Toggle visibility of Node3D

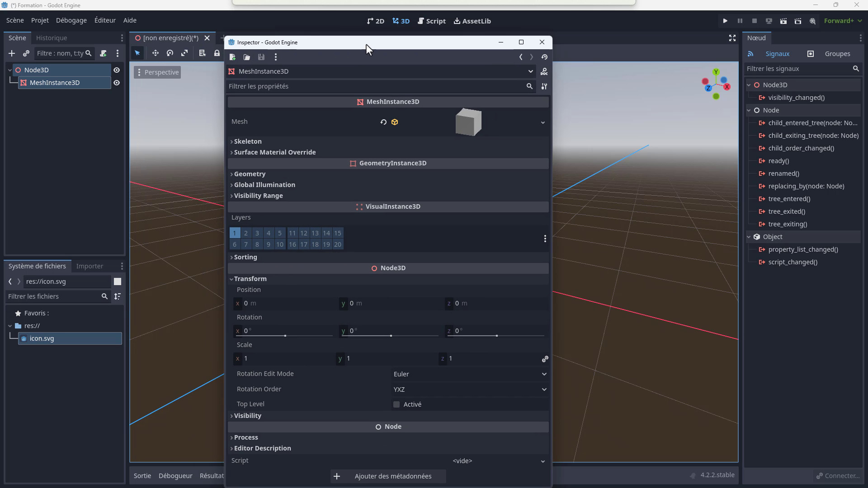[117, 70]
